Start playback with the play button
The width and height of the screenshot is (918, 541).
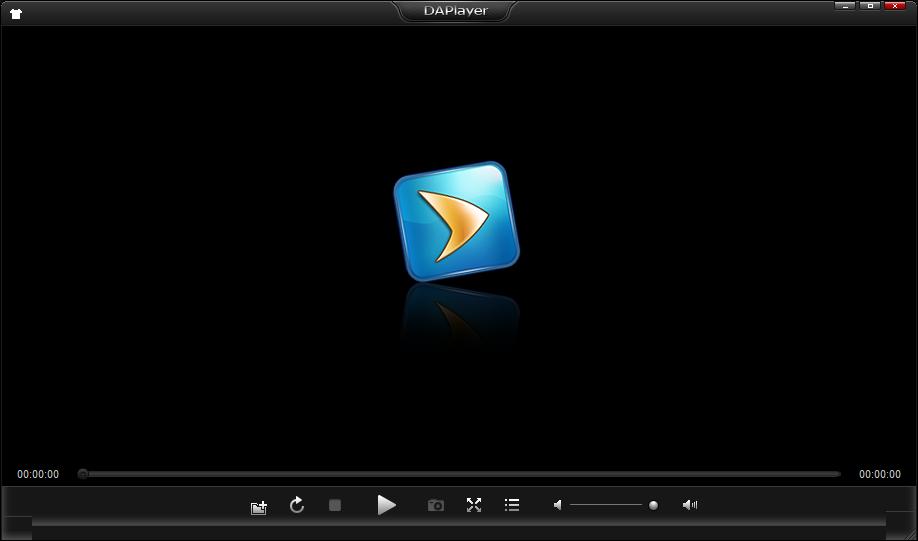(x=386, y=505)
